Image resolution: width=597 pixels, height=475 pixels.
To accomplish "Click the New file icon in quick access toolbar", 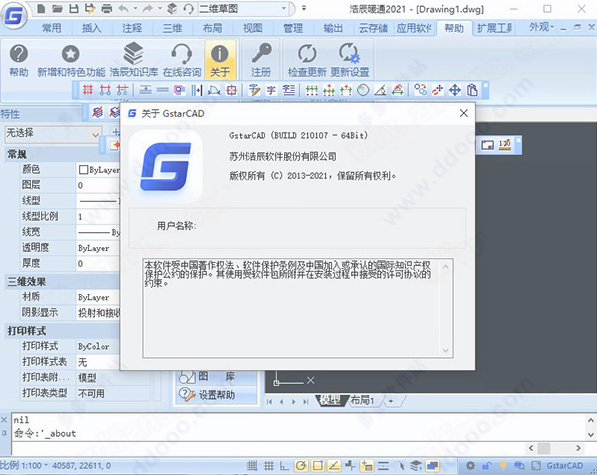I will (42, 8).
